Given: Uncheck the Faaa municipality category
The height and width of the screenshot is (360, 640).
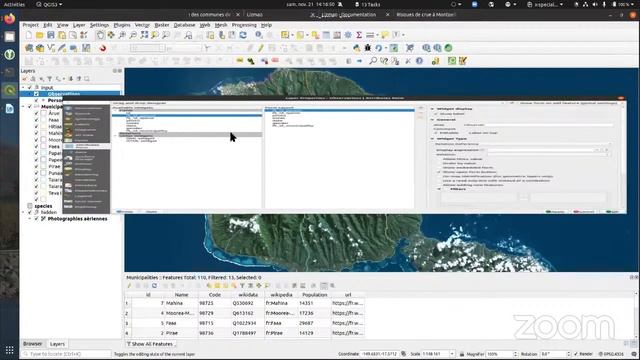Looking at the screenshot, I should 36,120.
